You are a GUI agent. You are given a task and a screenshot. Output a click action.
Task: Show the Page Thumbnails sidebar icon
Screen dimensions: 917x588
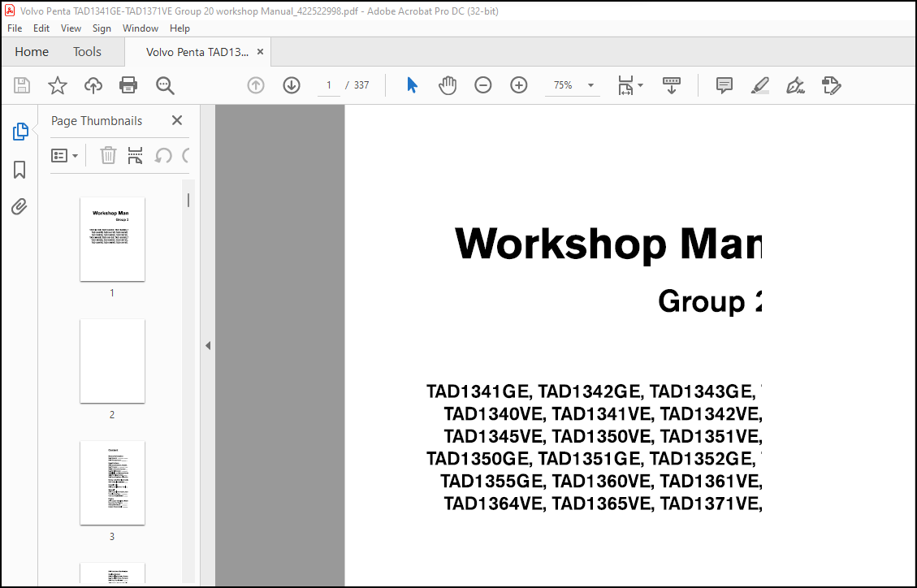tap(19, 132)
